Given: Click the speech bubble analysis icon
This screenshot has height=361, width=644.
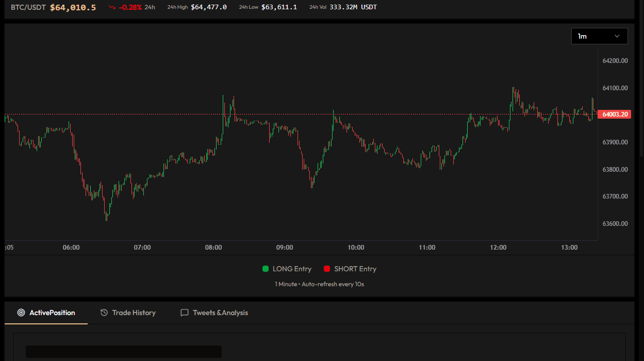Looking at the screenshot, I should point(185,313).
